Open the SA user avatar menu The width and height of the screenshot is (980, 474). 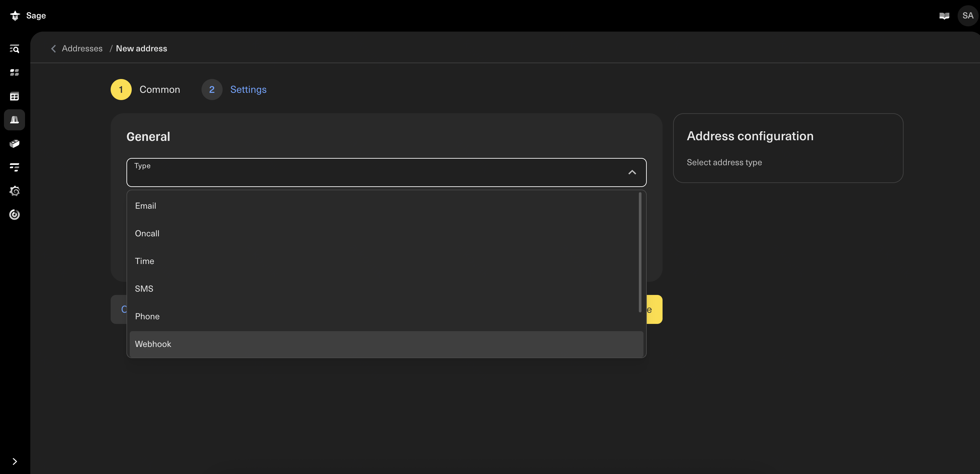click(967, 15)
